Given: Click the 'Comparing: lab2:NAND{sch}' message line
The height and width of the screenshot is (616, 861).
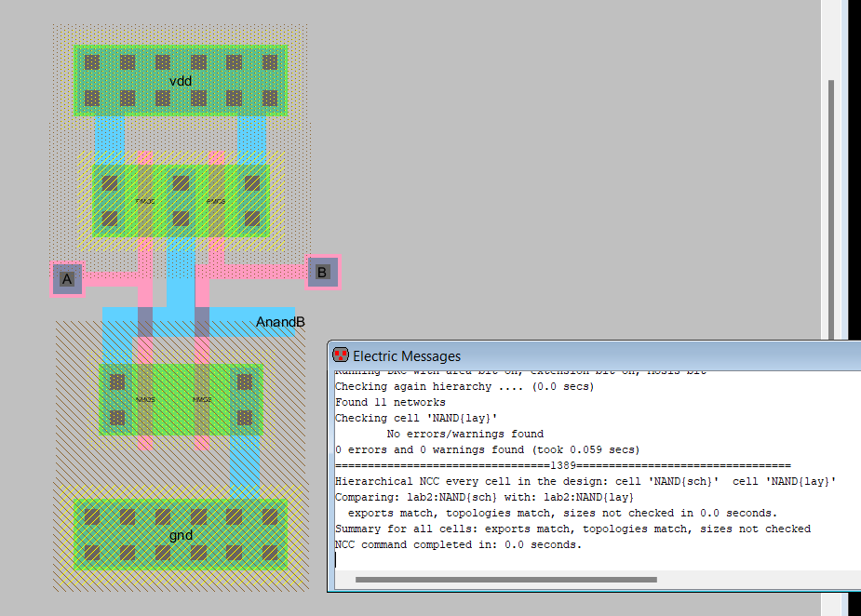Looking at the screenshot, I should [484, 498].
